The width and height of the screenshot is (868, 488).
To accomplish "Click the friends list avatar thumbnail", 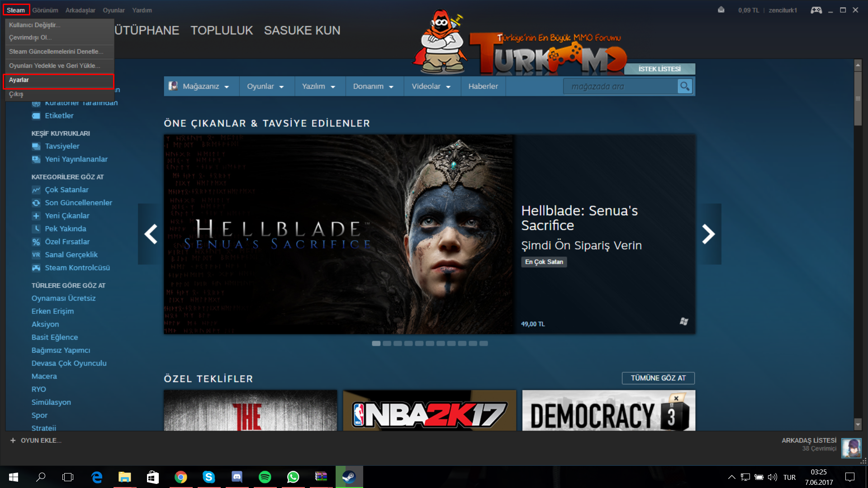I will click(x=851, y=448).
